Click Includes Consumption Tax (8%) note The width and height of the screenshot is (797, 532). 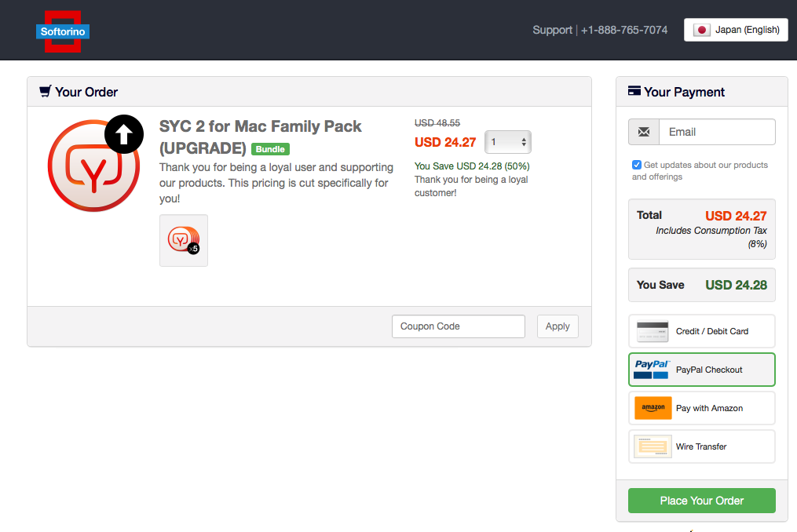click(711, 237)
